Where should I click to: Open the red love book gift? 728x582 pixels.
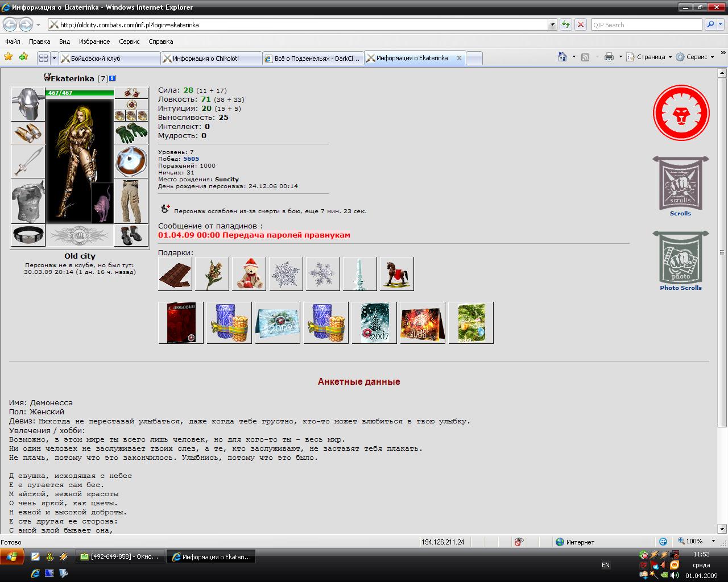point(181,323)
